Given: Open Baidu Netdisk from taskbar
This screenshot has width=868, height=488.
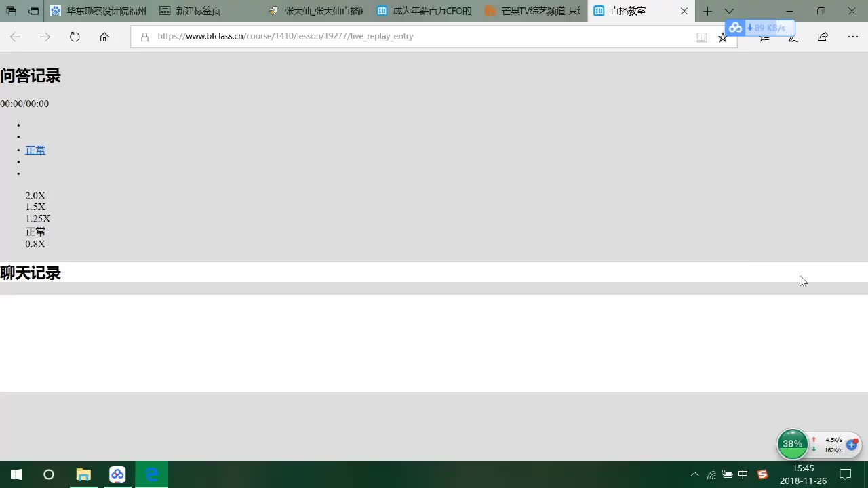Looking at the screenshot, I should tap(118, 474).
